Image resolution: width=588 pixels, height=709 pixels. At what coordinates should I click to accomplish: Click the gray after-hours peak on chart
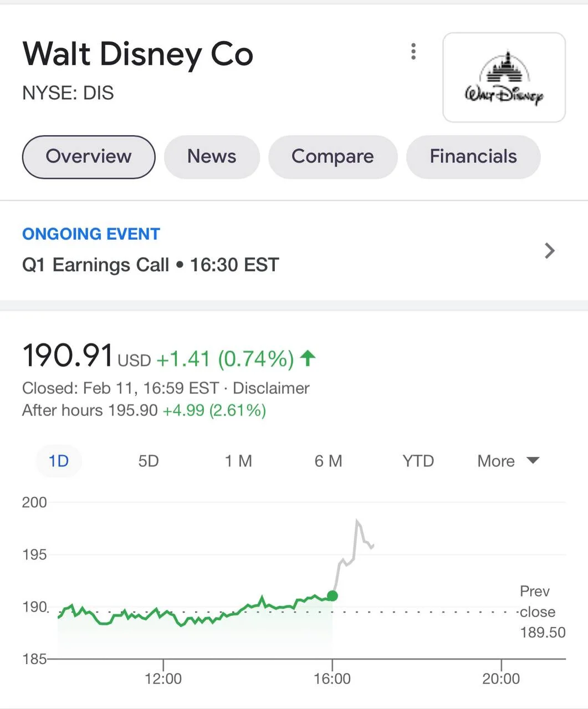point(357,521)
